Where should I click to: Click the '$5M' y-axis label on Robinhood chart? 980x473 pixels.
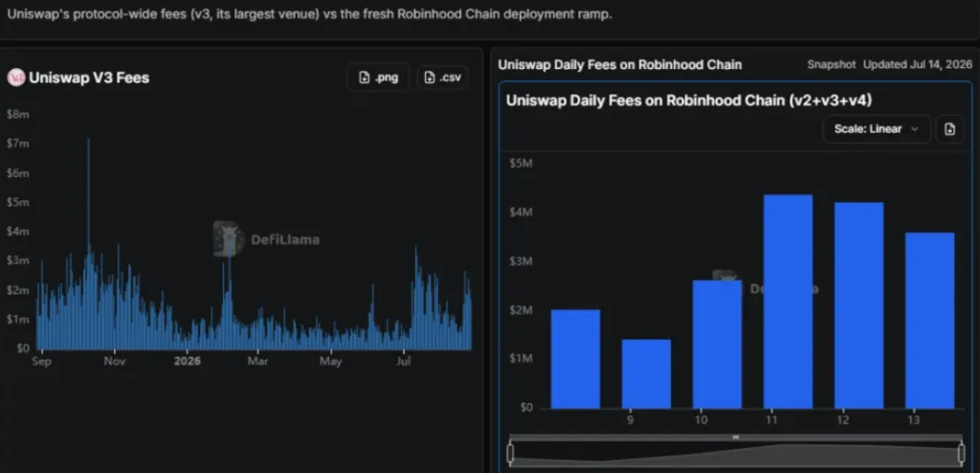click(521, 164)
